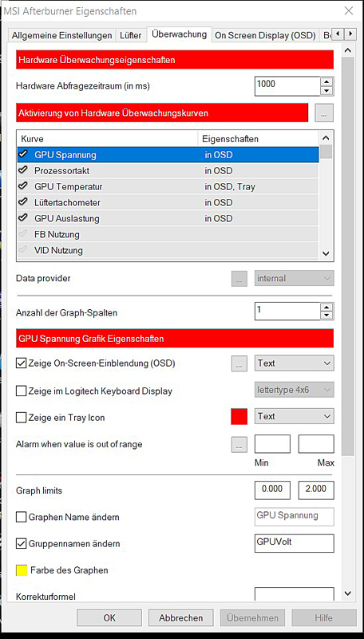Click the Eigenschaften column header
This screenshot has width=364, height=639.
point(259,139)
